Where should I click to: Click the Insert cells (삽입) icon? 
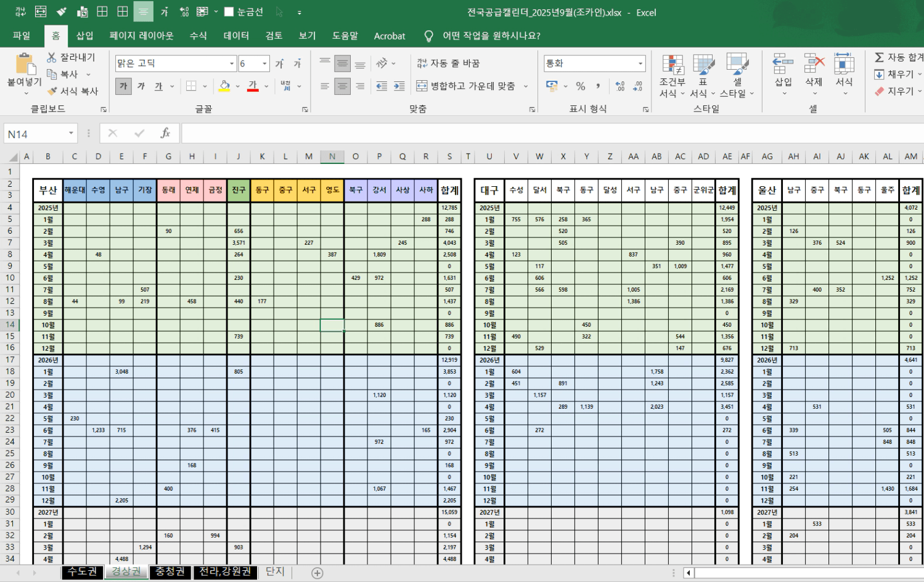(783, 64)
